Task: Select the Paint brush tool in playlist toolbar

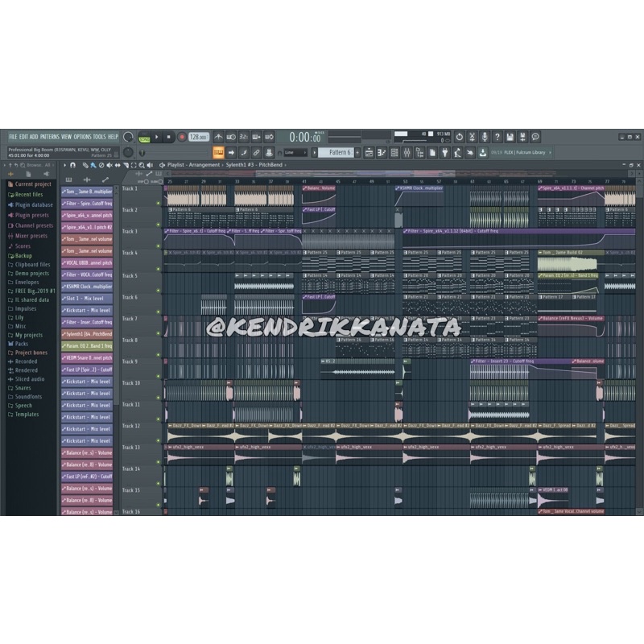Action: point(93,165)
